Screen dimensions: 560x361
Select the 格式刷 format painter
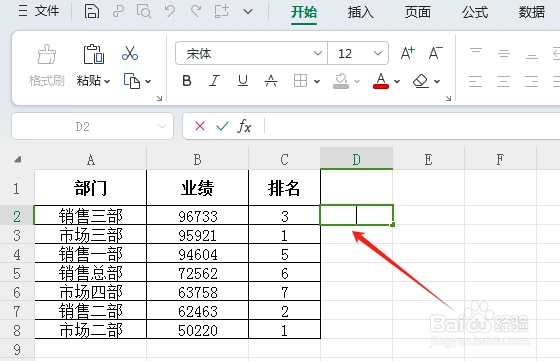[x=47, y=66]
